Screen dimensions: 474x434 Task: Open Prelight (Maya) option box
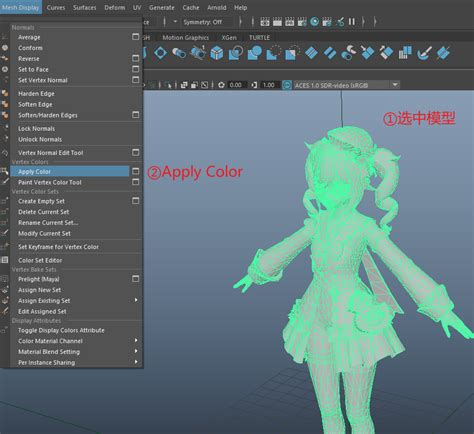click(x=136, y=278)
